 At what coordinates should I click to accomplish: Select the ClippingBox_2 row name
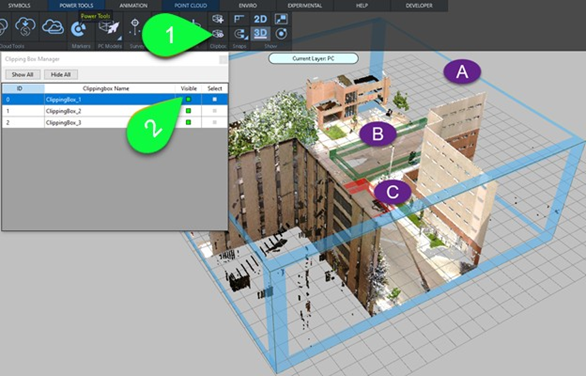pos(64,111)
